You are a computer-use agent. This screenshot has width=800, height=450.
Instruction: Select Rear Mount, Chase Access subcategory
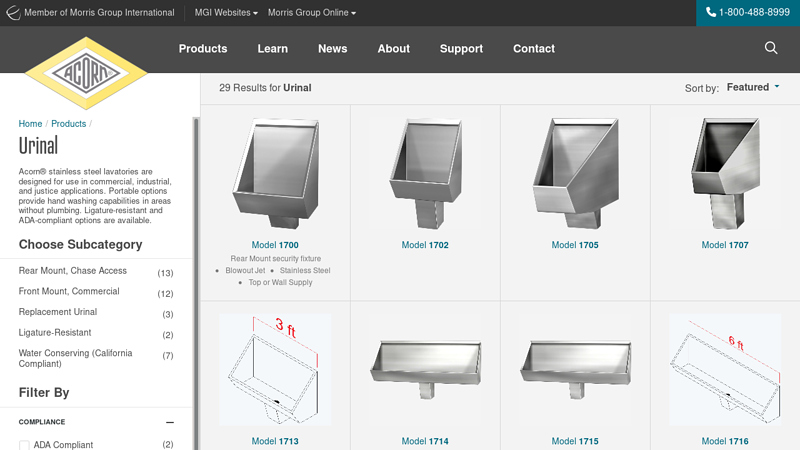(73, 271)
